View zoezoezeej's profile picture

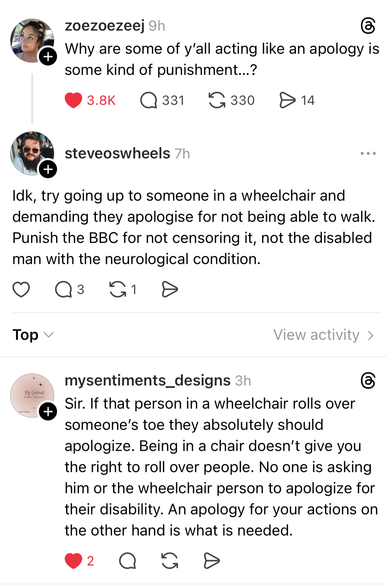30,40
